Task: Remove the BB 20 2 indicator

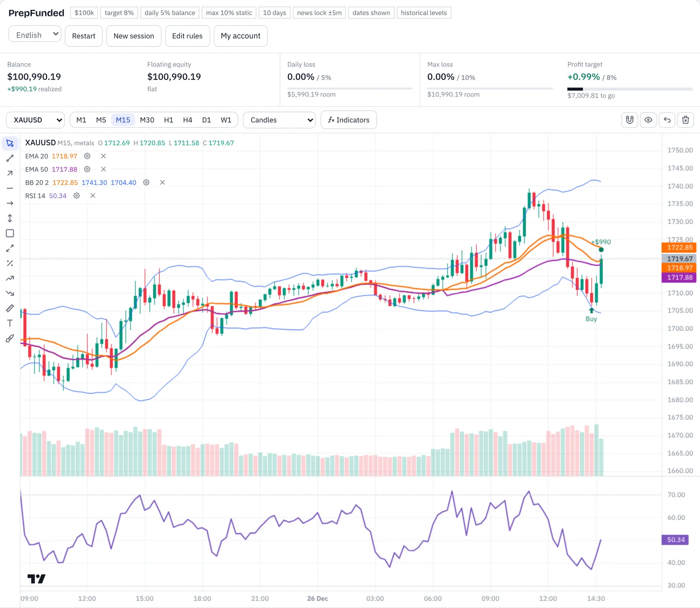Action: pyautogui.click(x=162, y=182)
